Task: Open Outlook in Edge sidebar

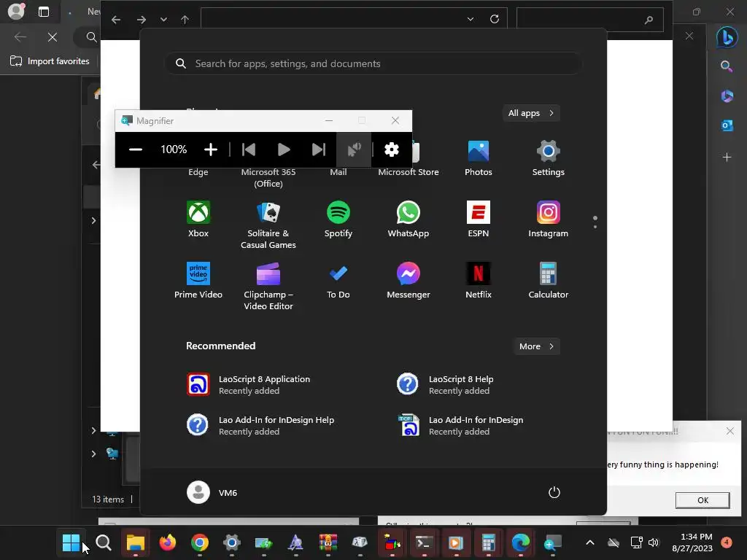Action: pyautogui.click(x=727, y=125)
